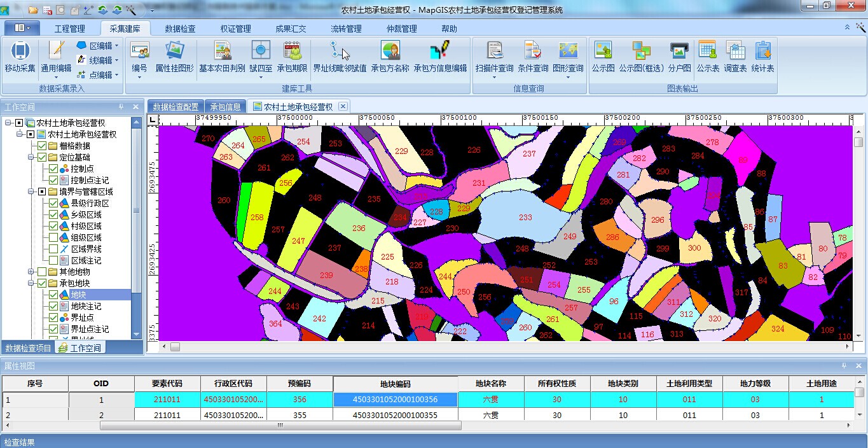Open the 通用编辑 dropdown menu
The image size is (868, 448).
(x=56, y=77)
